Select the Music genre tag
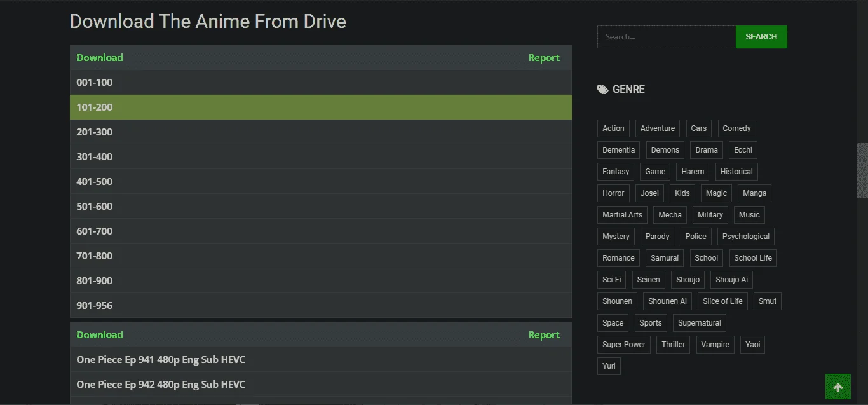Image resolution: width=868 pixels, height=405 pixels. tap(749, 215)
